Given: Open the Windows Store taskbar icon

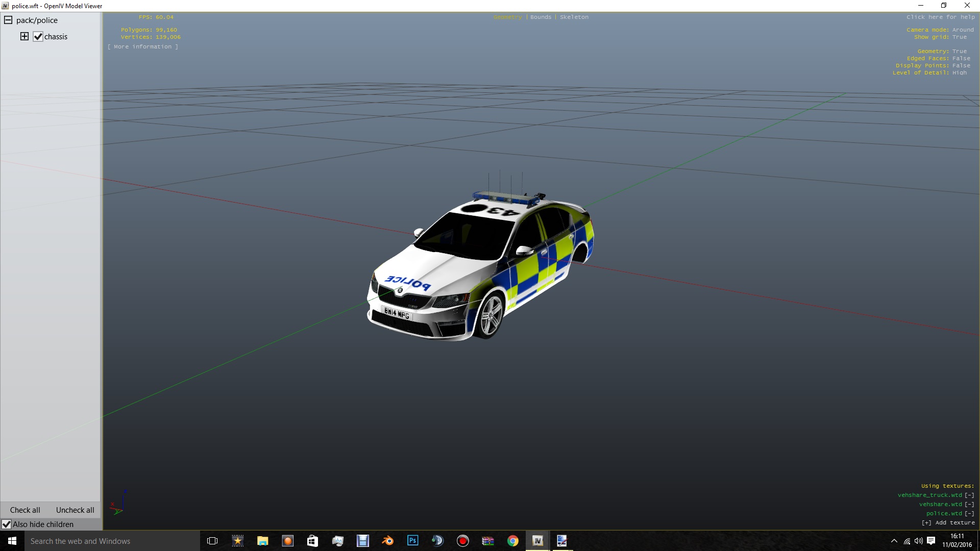Looking at the screenshot, I should click(312, 541).
